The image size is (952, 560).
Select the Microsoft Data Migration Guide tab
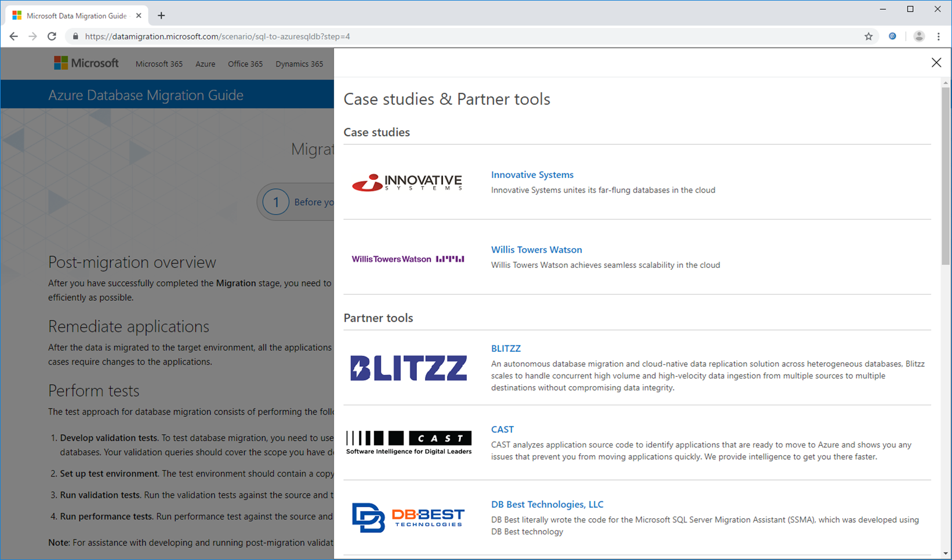[x=77, y=16]
